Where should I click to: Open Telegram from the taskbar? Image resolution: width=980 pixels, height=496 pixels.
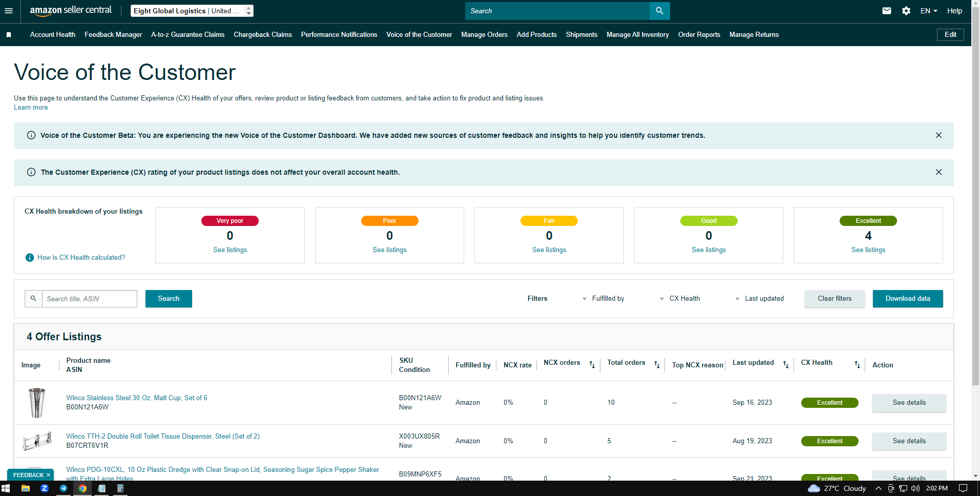[64, 488]
